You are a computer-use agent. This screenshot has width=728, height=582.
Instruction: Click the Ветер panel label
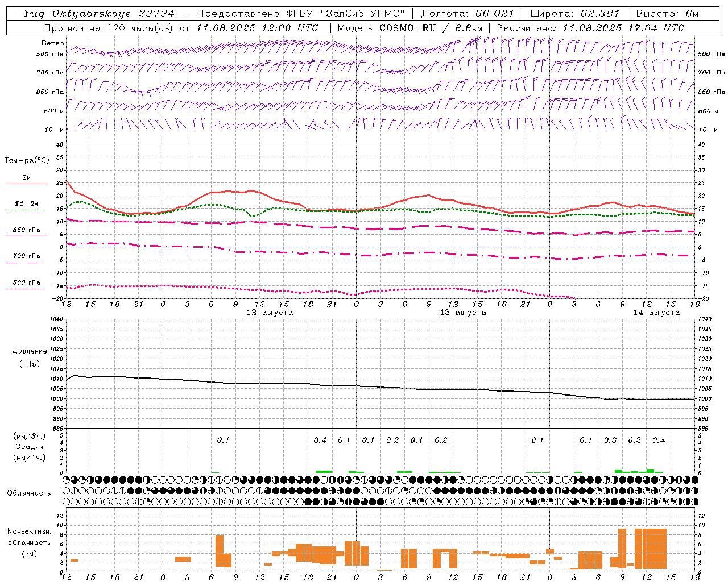pos(53,43)
